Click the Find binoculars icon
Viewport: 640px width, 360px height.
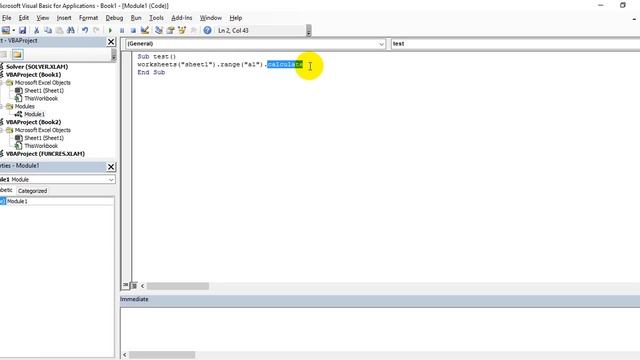[71, 30]
